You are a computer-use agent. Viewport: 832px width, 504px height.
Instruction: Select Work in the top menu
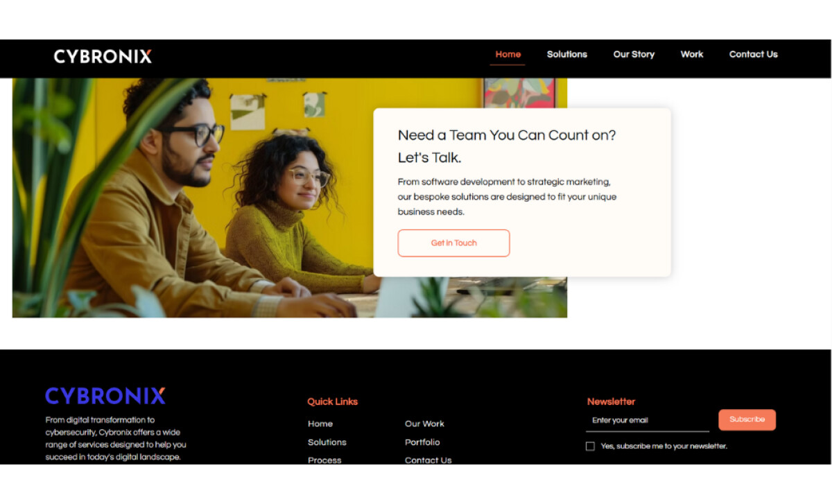click(692, 54)
